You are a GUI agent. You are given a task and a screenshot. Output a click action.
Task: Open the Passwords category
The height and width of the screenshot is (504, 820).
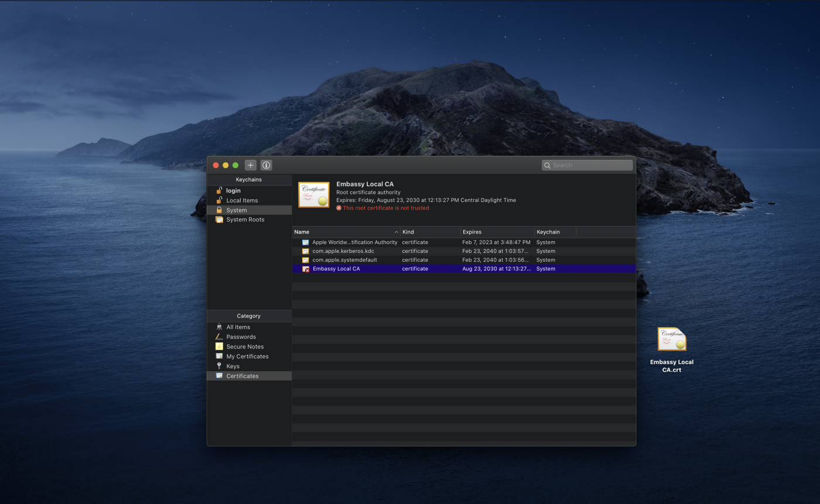click(x=241, y=337)
